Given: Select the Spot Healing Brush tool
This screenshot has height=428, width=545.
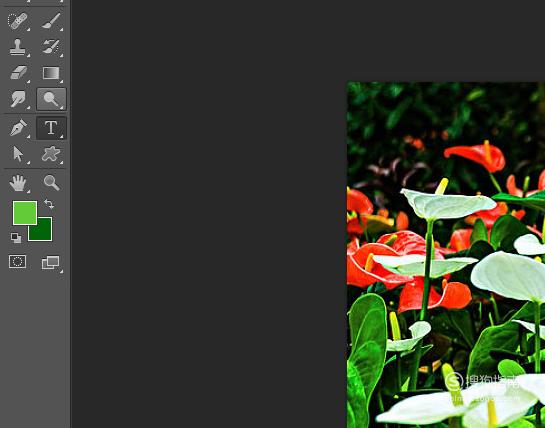Looking at the screenshot, I should 18,21.
